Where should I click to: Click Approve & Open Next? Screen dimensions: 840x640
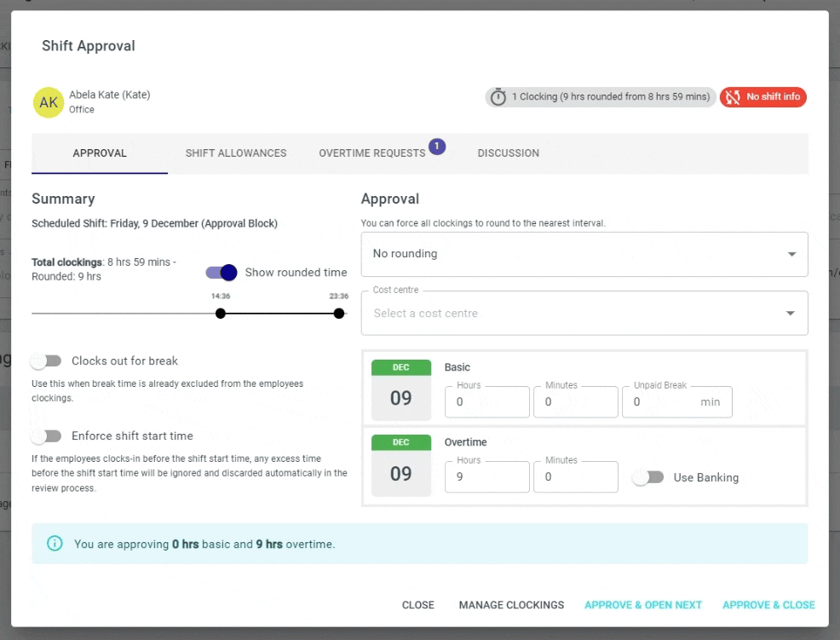point(643,604)
